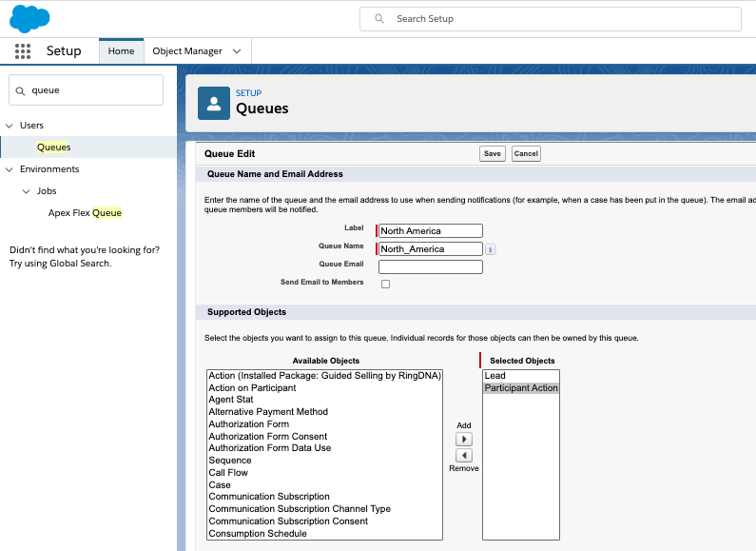Click the magnifier icon in Search Setup
The image size is (756, 551).
pos(380,19)
